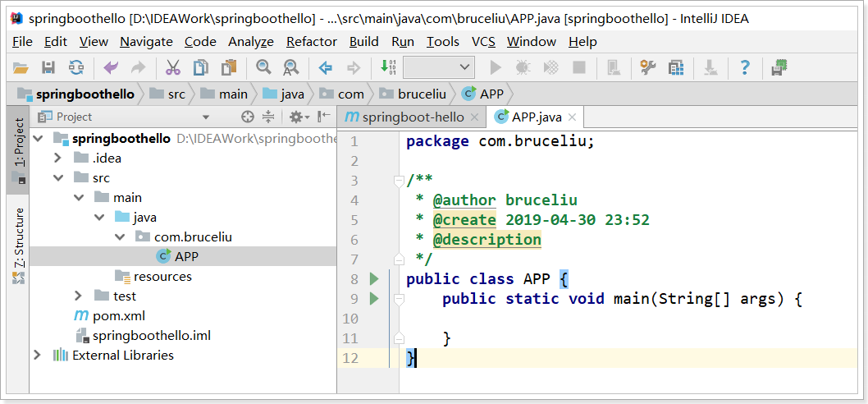Close the APP.java tab
The image size is (868, 404).
click(573, 117)
